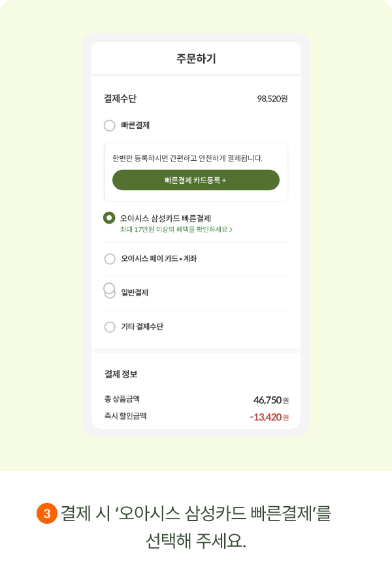This screenshot has height=582, width=392.
Task: Click the 46,750원 product total amount
Action: point(270,400)
